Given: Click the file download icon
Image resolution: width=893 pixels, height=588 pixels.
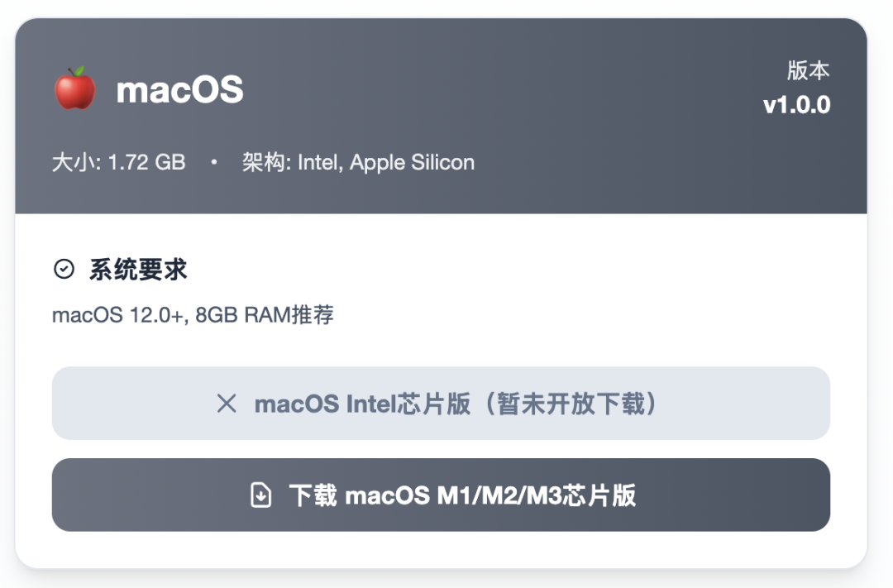Looking at the screenshot, I should 260,495.
